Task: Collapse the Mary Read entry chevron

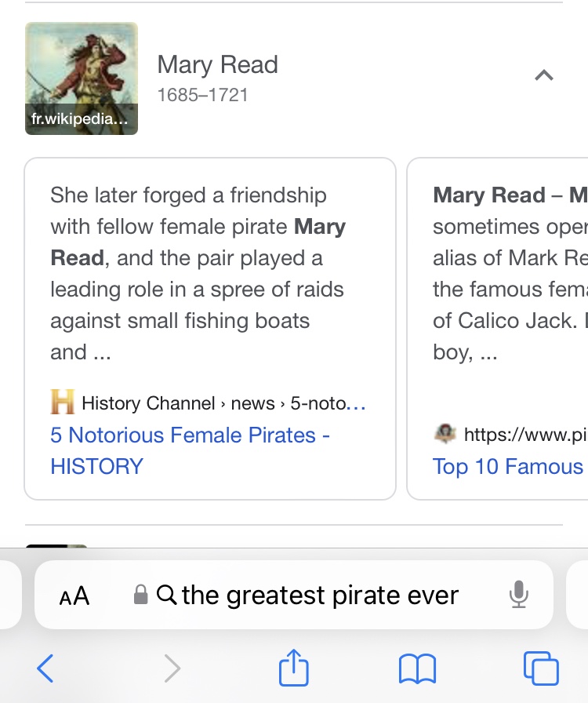Action: (x=543, y=75)
